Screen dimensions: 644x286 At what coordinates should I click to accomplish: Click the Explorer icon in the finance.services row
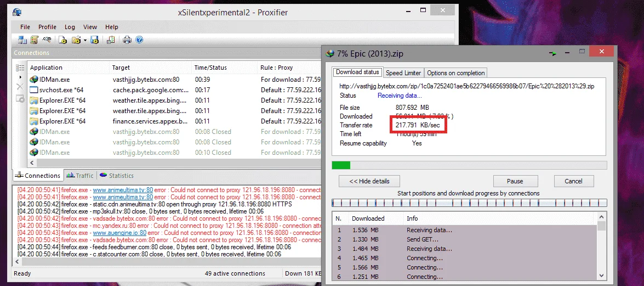(x=33, y=121)
